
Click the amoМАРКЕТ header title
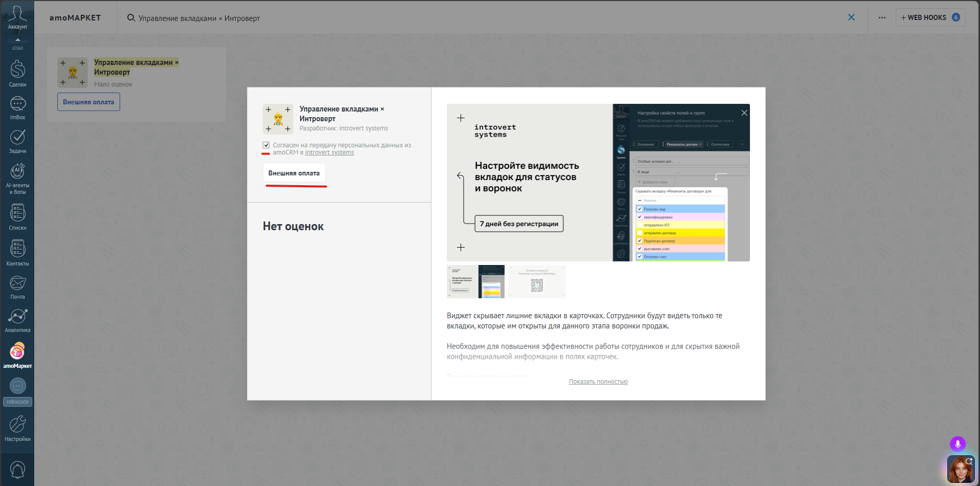pyautogui.click(x=75, y=17)
